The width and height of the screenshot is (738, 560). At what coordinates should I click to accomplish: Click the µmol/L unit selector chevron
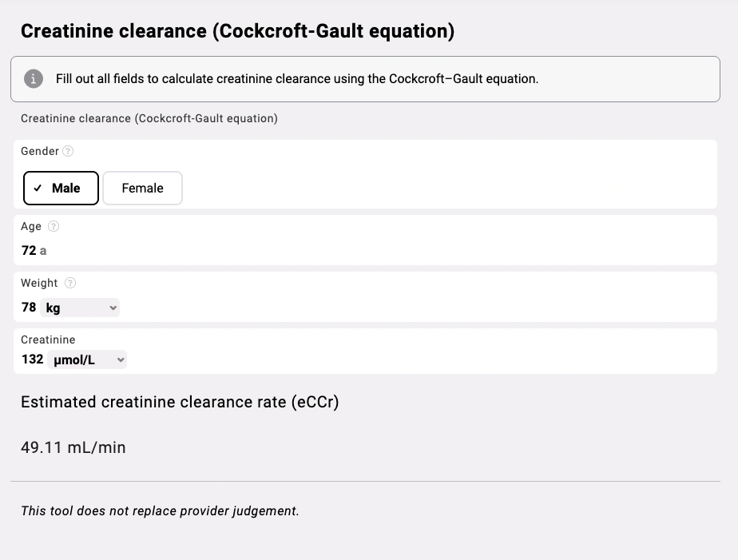[x=120, y=359]
